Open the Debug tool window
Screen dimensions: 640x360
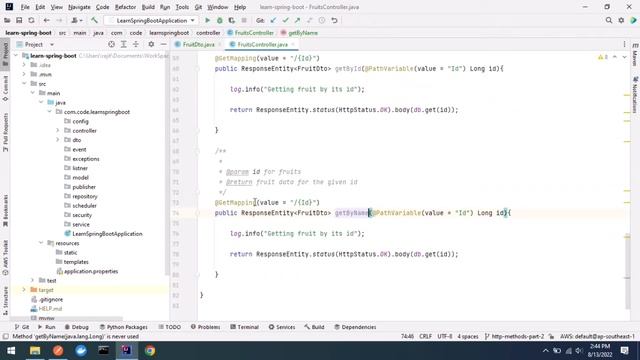coord(77,327)
